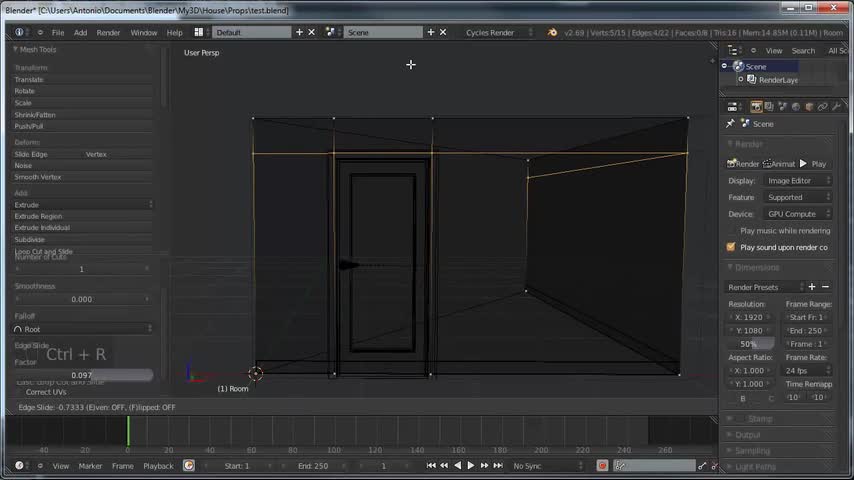Play animation in reverse
The height and width of the screenshot is (480, 854).
tap(458, 466)
